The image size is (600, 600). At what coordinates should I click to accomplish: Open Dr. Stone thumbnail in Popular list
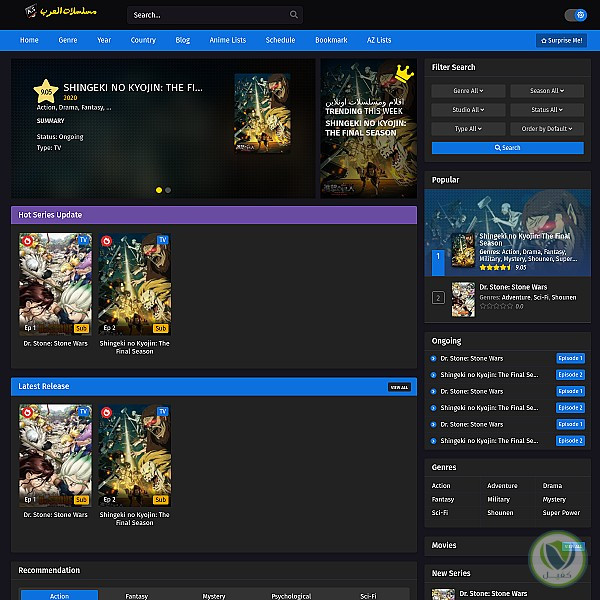coord(463,299)
